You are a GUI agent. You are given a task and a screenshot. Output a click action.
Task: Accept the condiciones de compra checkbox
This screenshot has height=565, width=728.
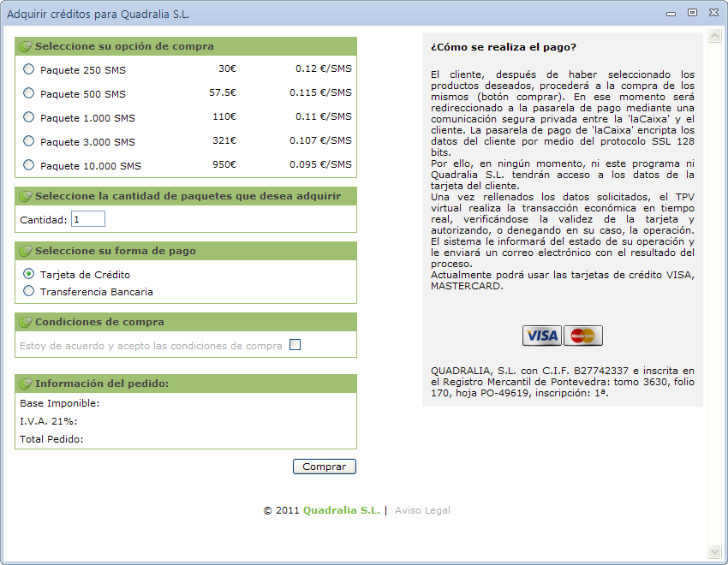point(295,345)
